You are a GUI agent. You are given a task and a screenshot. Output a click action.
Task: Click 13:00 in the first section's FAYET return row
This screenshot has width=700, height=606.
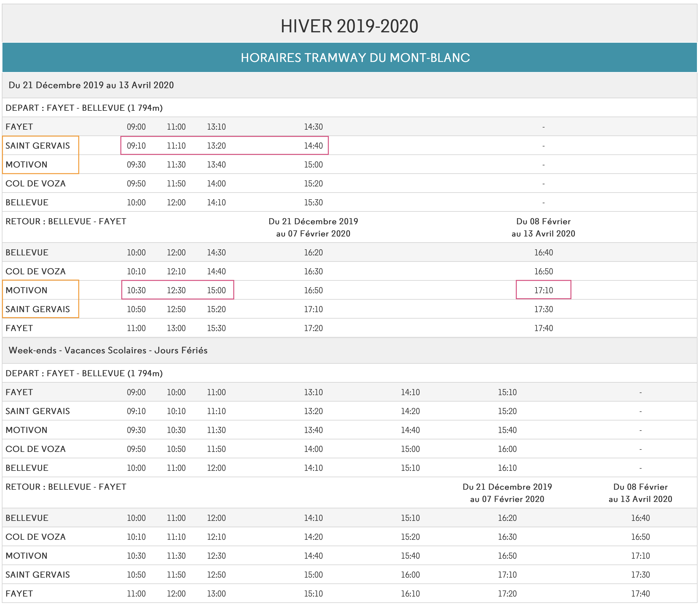tap(176, 328)
